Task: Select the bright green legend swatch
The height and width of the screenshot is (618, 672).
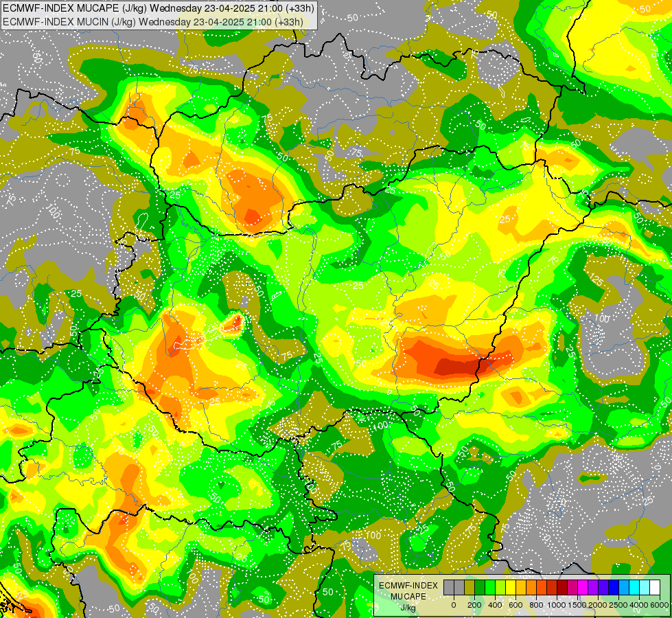Action: tap(490, 588)
